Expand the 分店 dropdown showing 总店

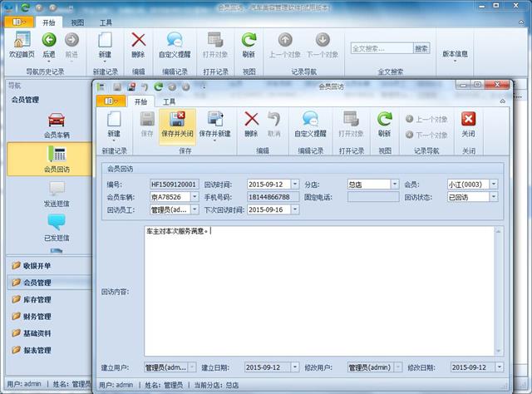[395, 185]
